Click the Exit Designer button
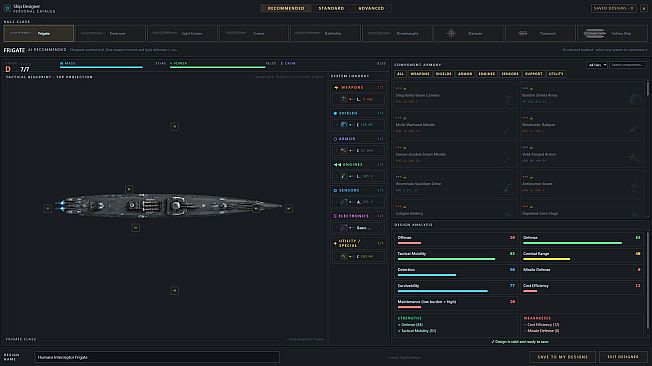 pyautogui.click(x=623, y=357)
